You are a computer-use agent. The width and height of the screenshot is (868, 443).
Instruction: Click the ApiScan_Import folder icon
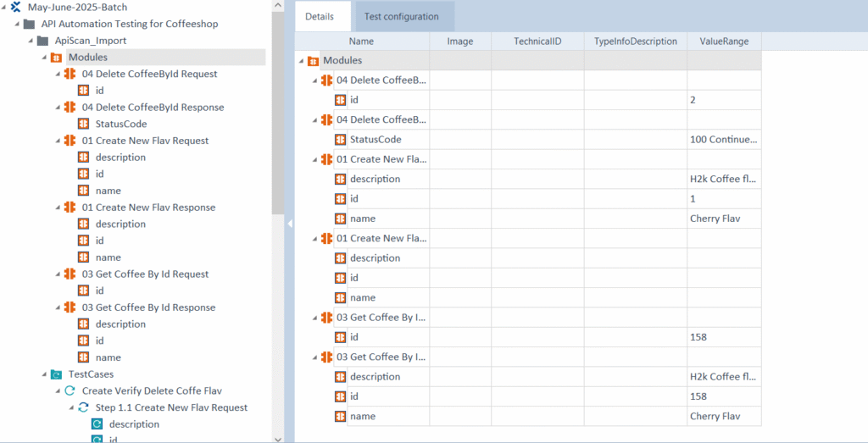(x=42, y=41)
